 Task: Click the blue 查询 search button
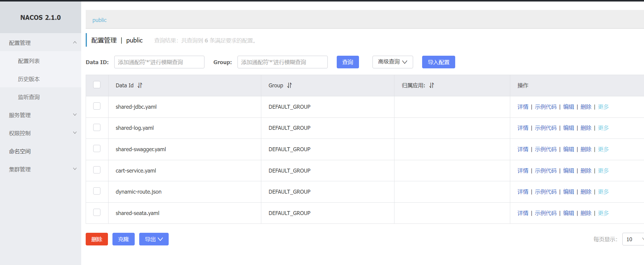[x=348, y=62]
